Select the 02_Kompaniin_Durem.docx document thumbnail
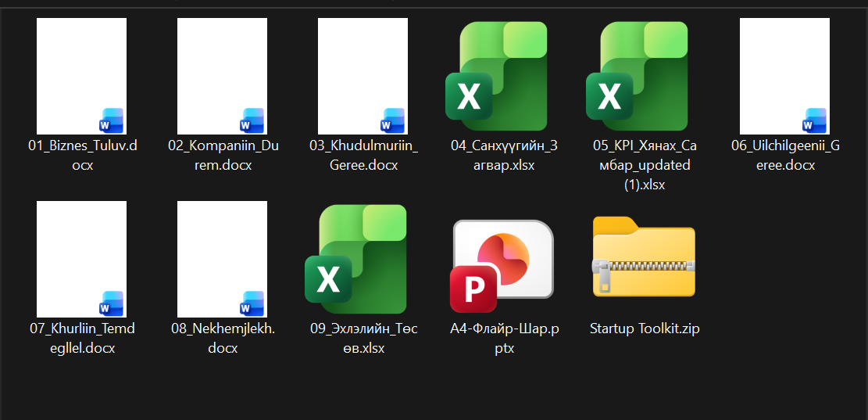 (222, 77)
